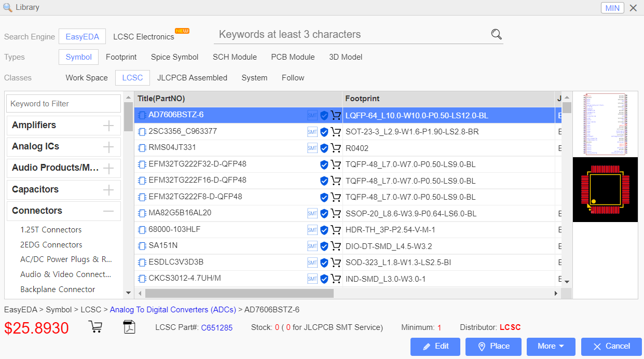Select 1.25T Connectors subcategory
The height and width of the screenshot is (359, 644).
coord(51,230)
